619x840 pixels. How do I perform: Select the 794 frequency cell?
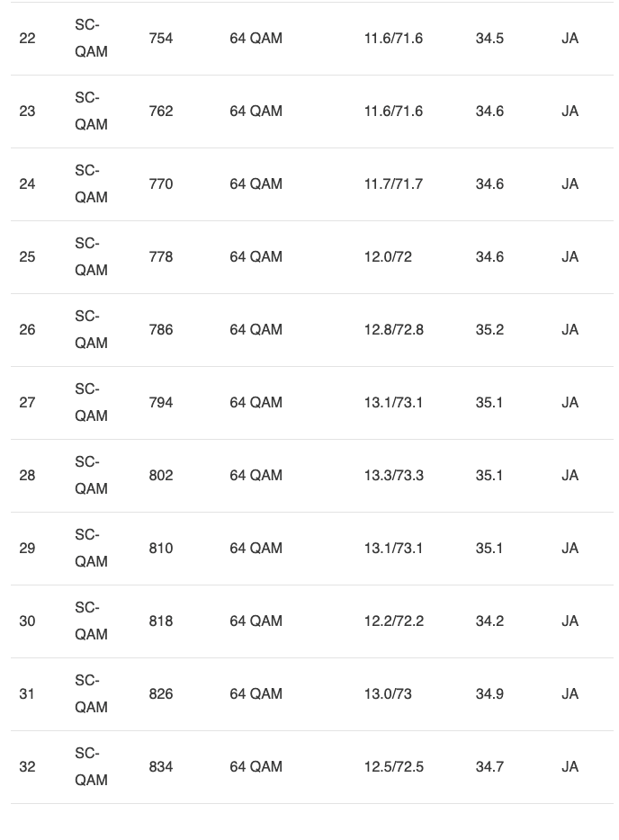coord(161,403)
